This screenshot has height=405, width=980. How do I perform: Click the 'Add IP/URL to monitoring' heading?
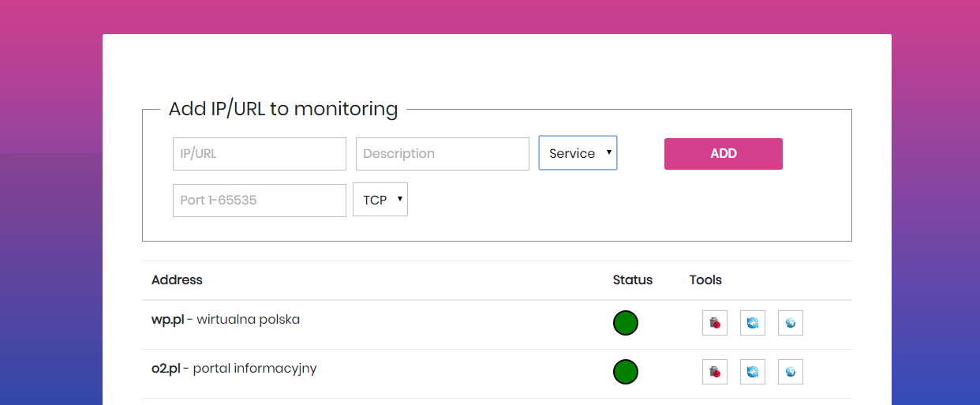[283, 109]
